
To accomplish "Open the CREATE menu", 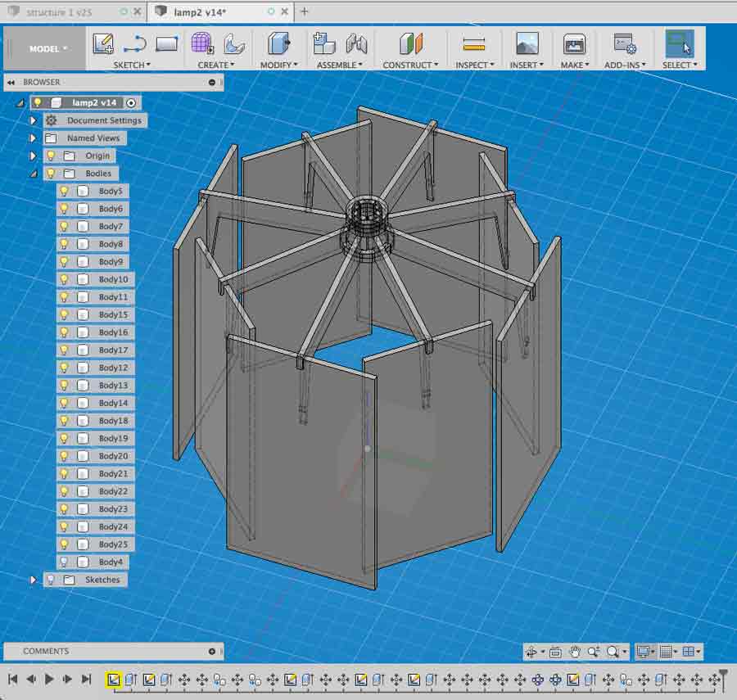I will (215, 65).
